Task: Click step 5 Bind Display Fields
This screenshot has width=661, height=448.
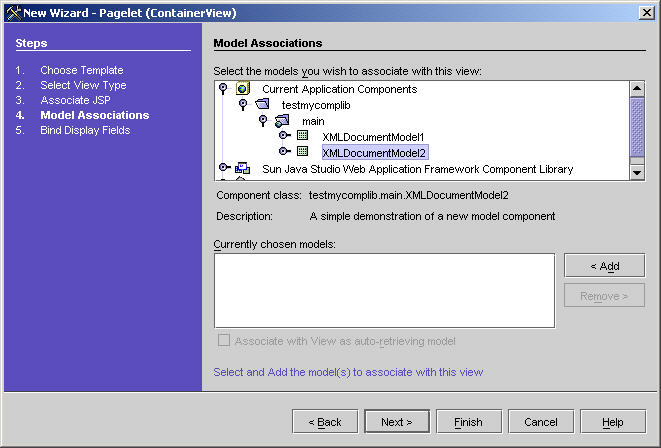Action: tap(85, 130)
